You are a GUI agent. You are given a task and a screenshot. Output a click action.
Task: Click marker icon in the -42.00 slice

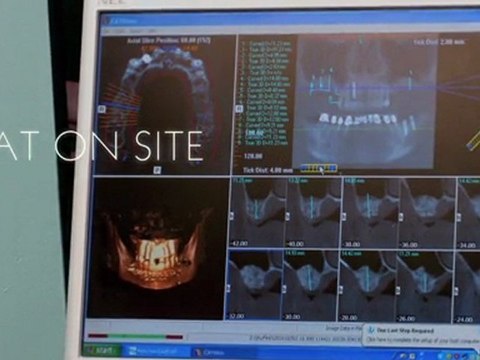click(x=232, y=216)
